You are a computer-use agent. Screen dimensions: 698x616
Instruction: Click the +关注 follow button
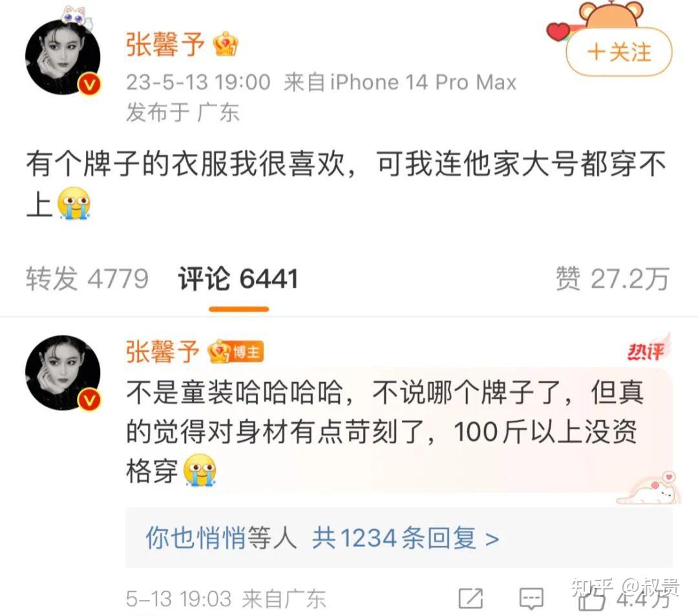tap(619, 52)
